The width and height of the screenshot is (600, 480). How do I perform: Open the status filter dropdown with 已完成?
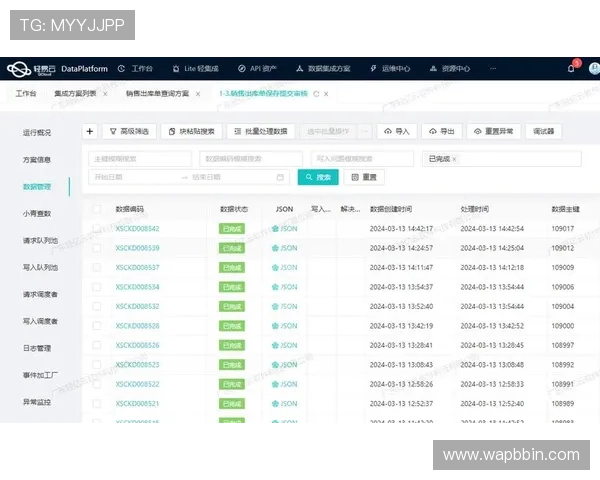tap(502, 159)
